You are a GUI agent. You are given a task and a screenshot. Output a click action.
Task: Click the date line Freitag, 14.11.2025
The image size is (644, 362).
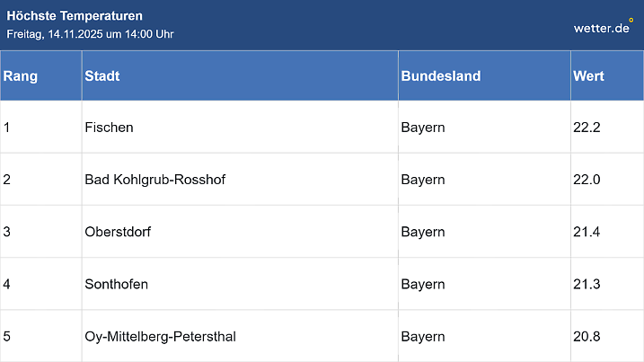tap(90, 34)
